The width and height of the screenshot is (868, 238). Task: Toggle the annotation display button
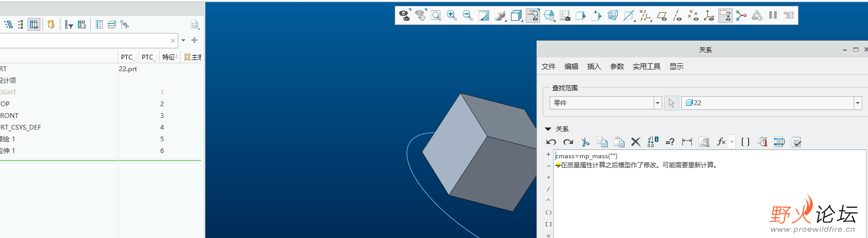725,15
